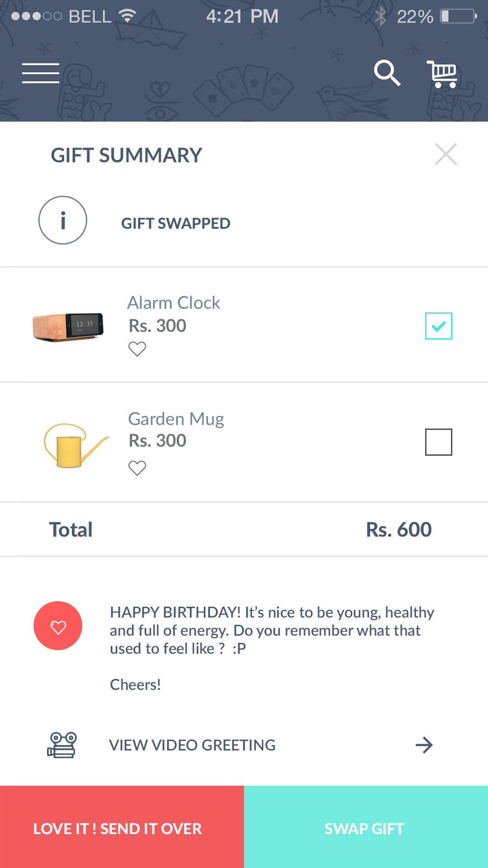Open the shopping cart
This screenshot has height=868, width=488.
(x=442, y=74)
